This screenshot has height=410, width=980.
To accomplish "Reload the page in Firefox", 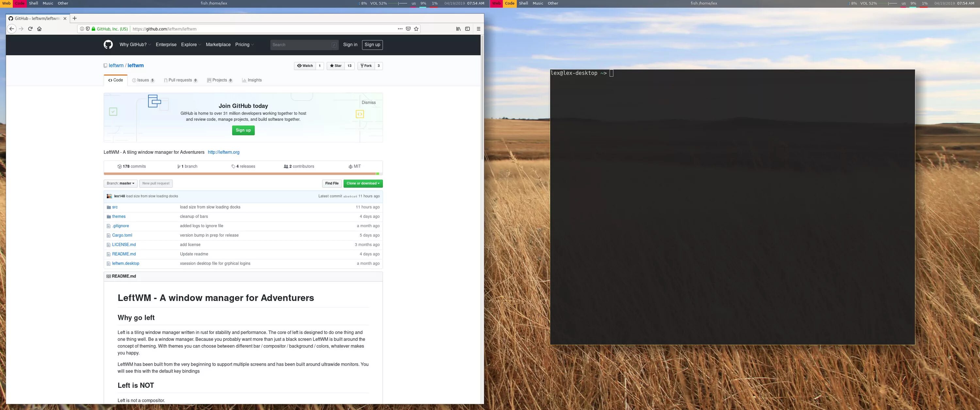I will 30,29.
